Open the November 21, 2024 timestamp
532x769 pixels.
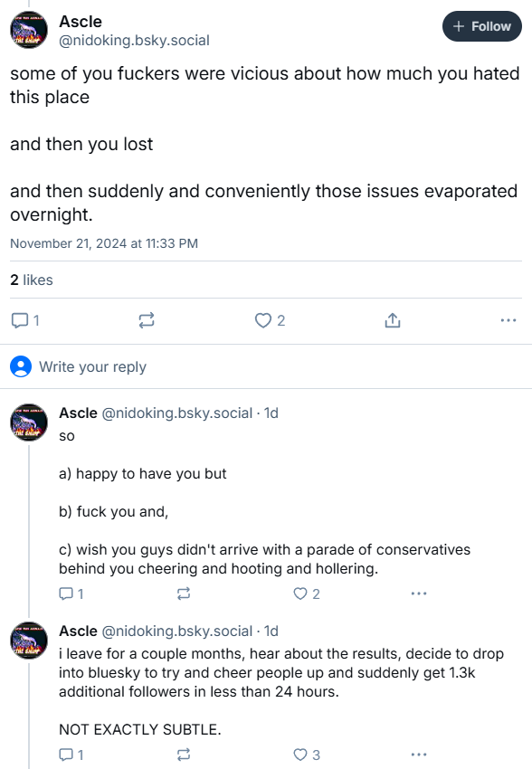104,243
